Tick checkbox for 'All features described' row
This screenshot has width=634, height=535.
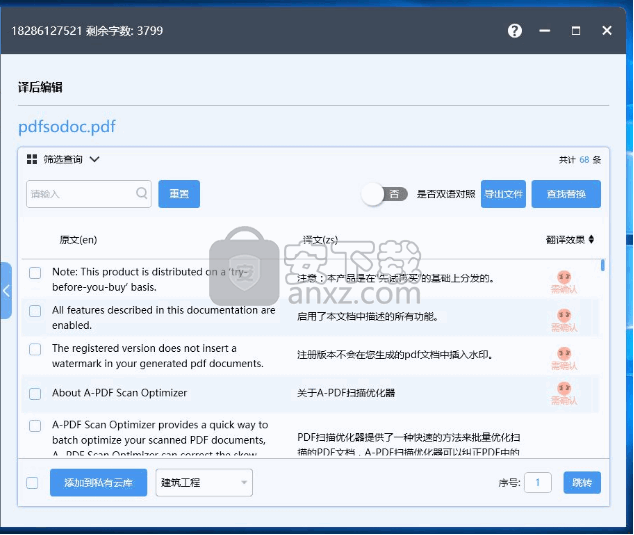[x=35, y=311]
